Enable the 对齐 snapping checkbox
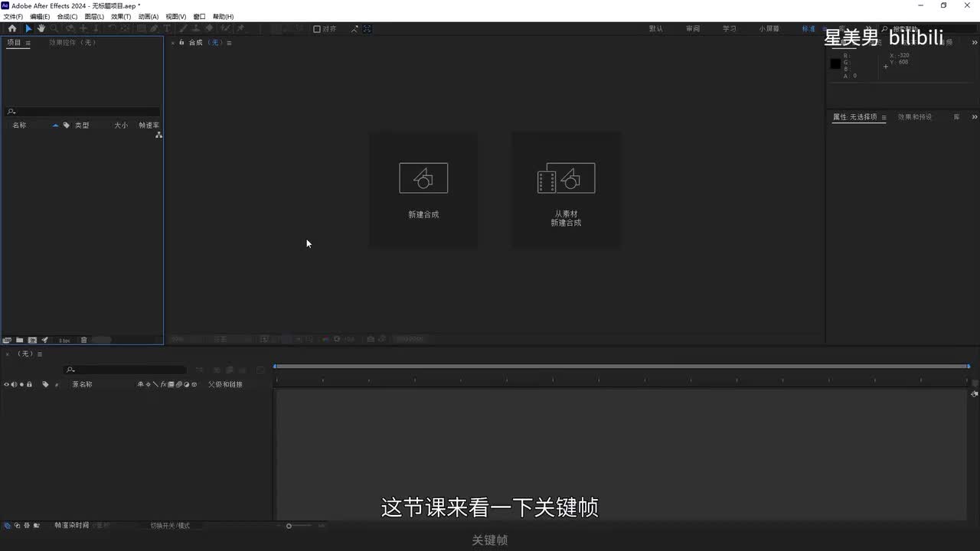Screen dimensions: 980x551 pyautogui.click(x=317, y=29)
